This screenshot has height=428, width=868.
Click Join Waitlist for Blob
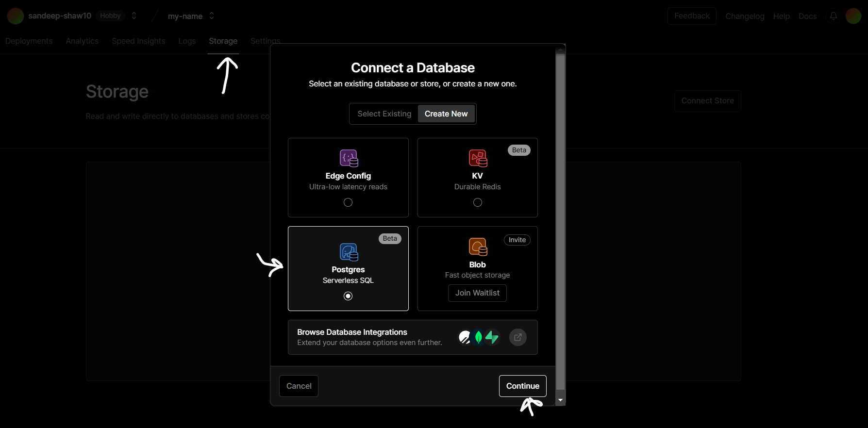coord(477,293)
